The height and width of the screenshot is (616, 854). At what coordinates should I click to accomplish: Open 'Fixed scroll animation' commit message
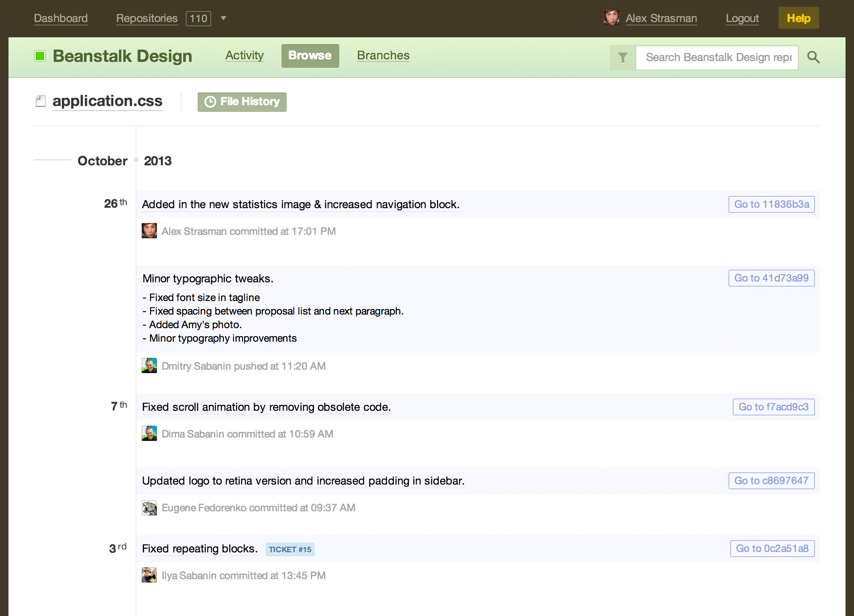[266, 407]
